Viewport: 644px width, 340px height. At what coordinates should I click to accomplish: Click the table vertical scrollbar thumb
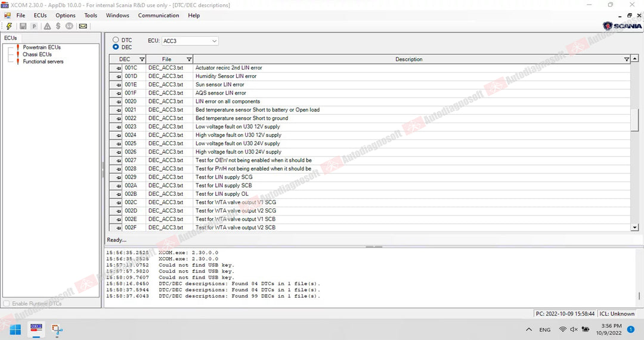635,119
